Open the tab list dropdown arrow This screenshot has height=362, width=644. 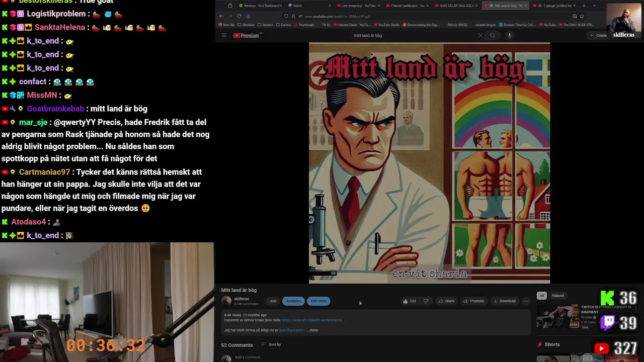tap(594, 6)
